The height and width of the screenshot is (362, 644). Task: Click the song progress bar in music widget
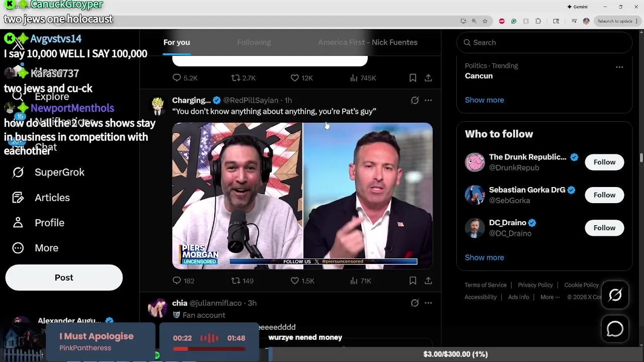click(x=209, y=348)
